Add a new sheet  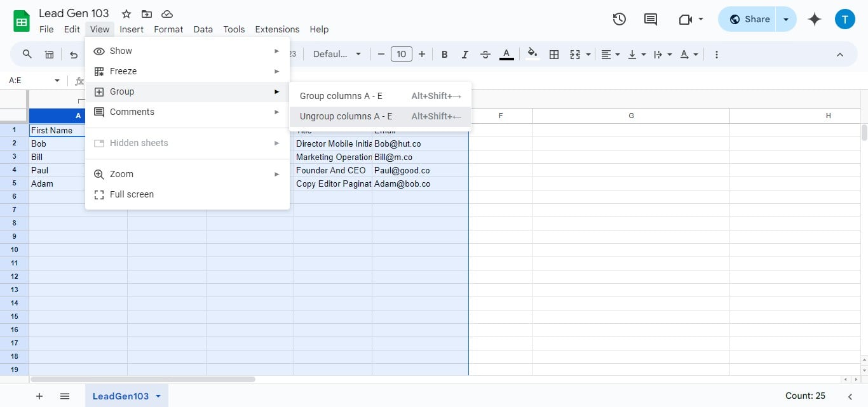tap(39, 396)
